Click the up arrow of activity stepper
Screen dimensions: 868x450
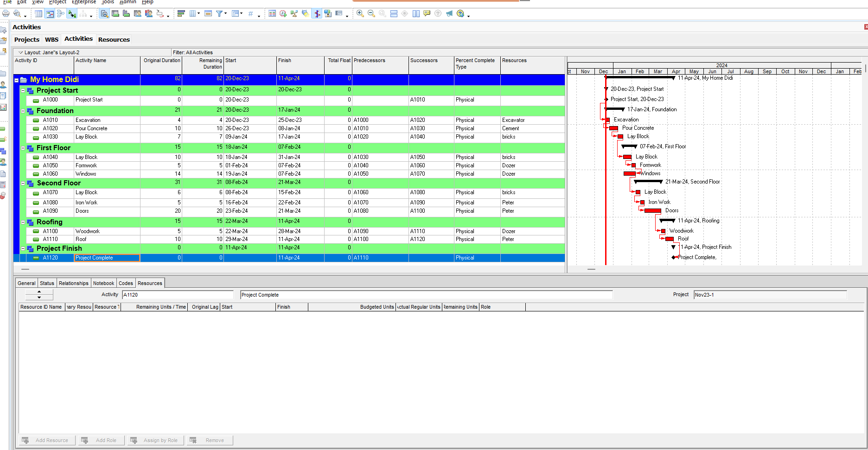coord(39,292)
